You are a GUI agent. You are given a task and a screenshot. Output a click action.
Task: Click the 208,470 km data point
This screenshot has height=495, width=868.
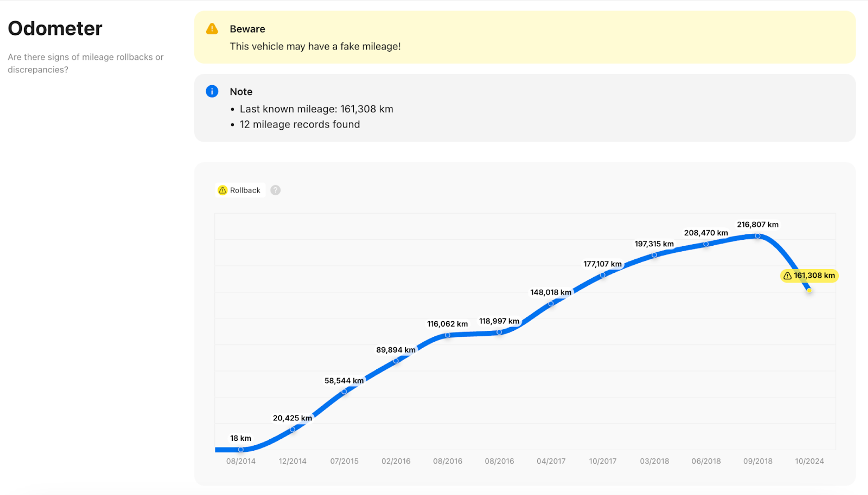706,244
